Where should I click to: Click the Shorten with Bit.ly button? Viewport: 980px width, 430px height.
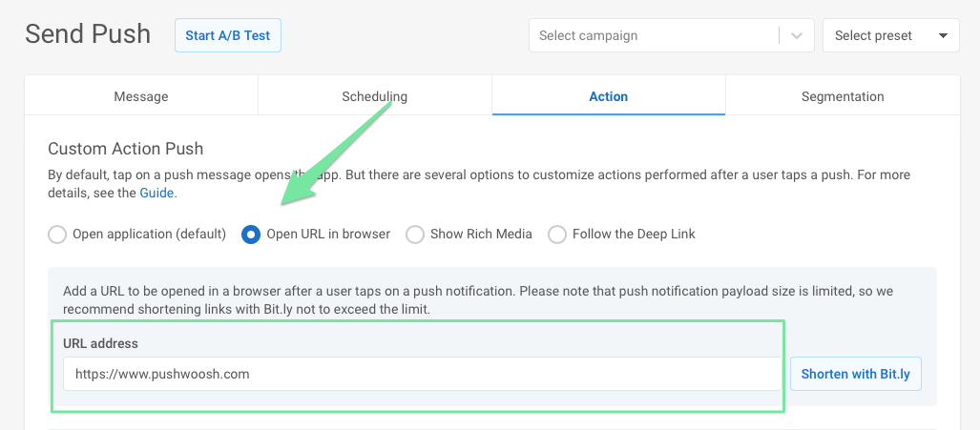coord(856,374)
